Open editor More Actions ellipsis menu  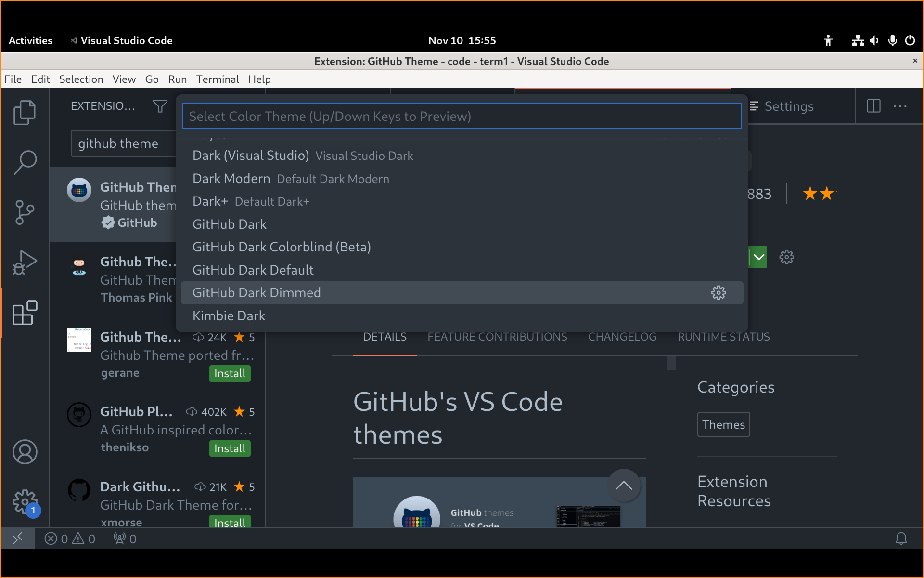[x=900, y=106]
